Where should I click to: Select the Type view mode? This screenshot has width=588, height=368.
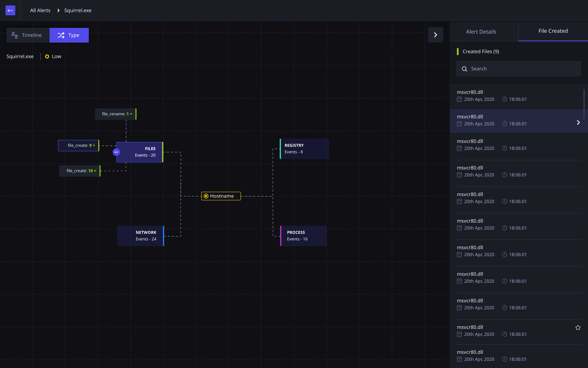[69, 35]
